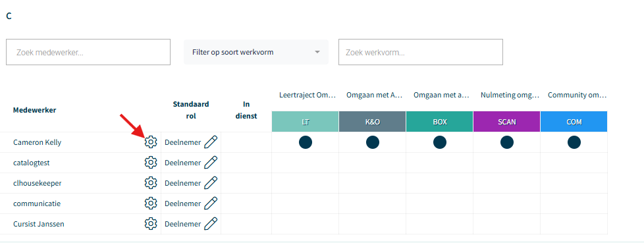Toggle Cameron Kelly's K&O enrollment dot
Screen dimensions: 644x243
click(x=373, y=142)
